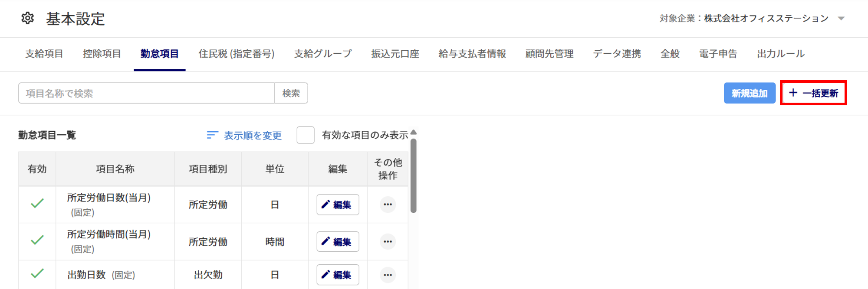The image size is (868, 289).
Task: Open the 支給グループ tab
Action: [x=323, y=54]
